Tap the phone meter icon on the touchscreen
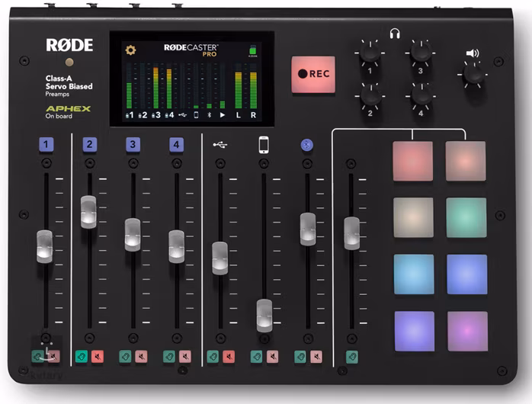Image resolution: width=532 pixels, height=404 pixels. (x=196, y=115)
